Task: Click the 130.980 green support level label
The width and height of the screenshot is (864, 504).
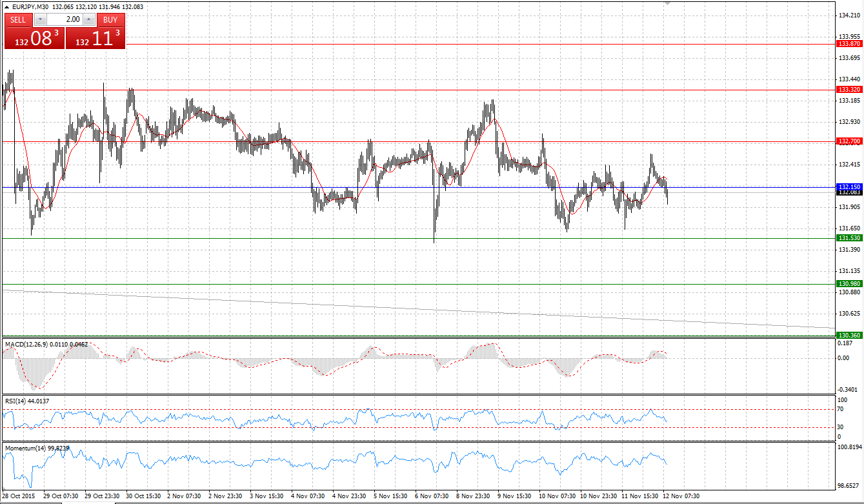Action: pos(849,283)
